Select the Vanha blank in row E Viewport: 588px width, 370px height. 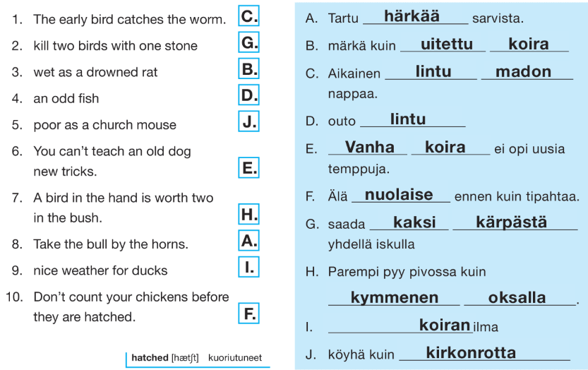[x=368, y=147]
